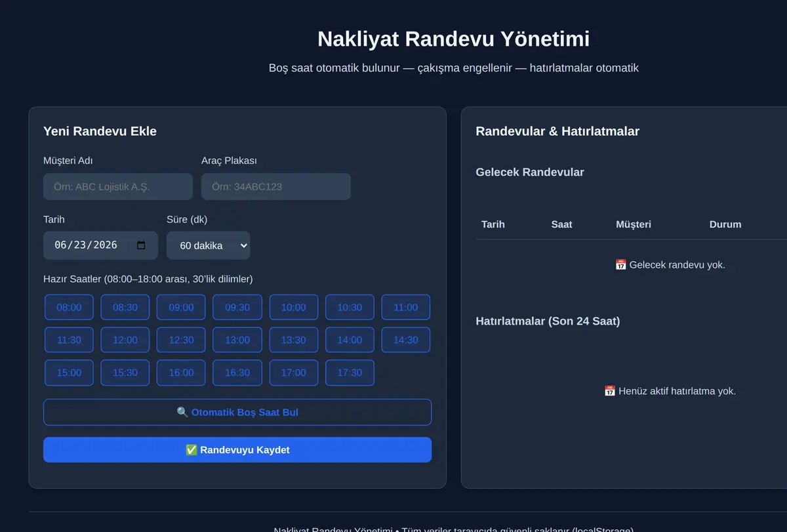Pick the 09:00 time slot
This screenshot has width=787, height=532.
(181, 307)
